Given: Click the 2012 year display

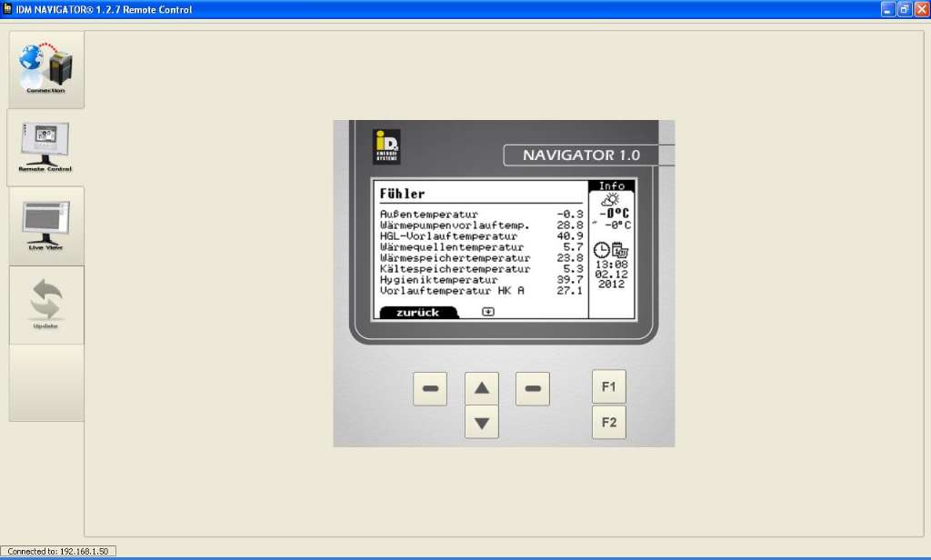Looking at the screenshot, I should (612, 284).
